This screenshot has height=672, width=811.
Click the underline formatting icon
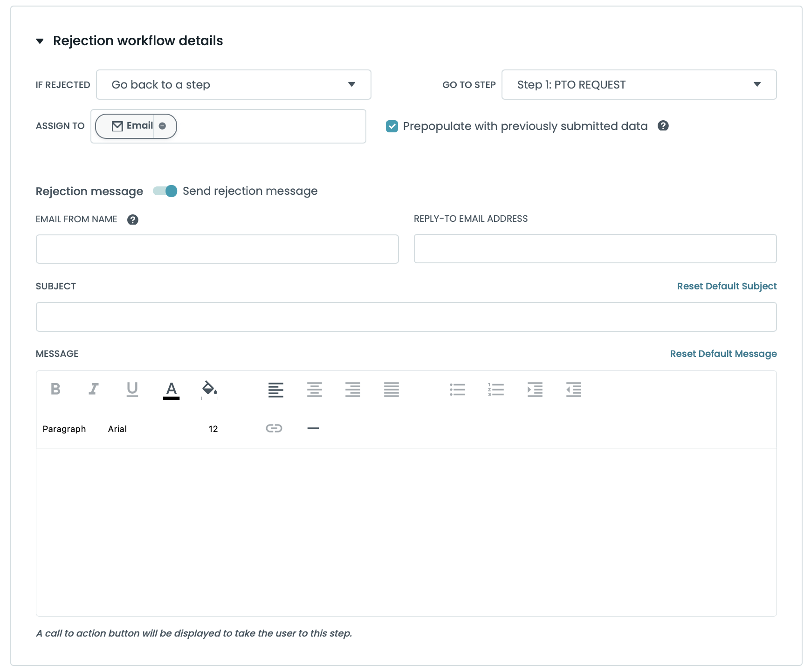coord(132,389)
